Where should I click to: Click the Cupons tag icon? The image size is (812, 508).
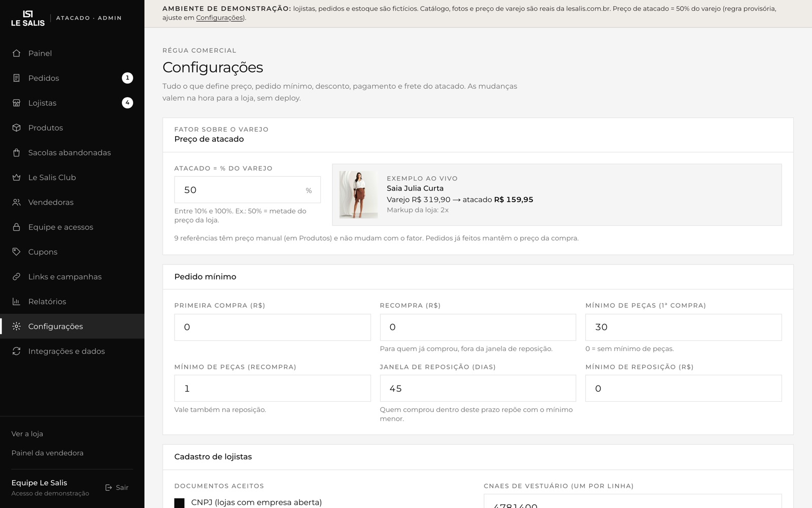(16, 252)
